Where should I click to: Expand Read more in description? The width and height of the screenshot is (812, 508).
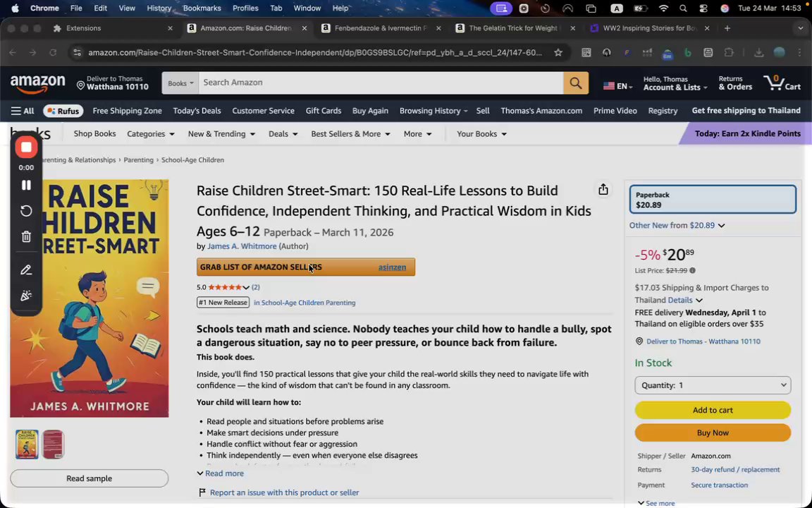pos(220,473)
